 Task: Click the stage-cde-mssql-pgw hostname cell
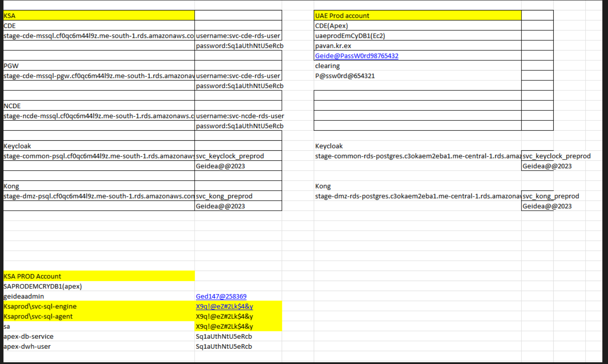click(99, 76)
